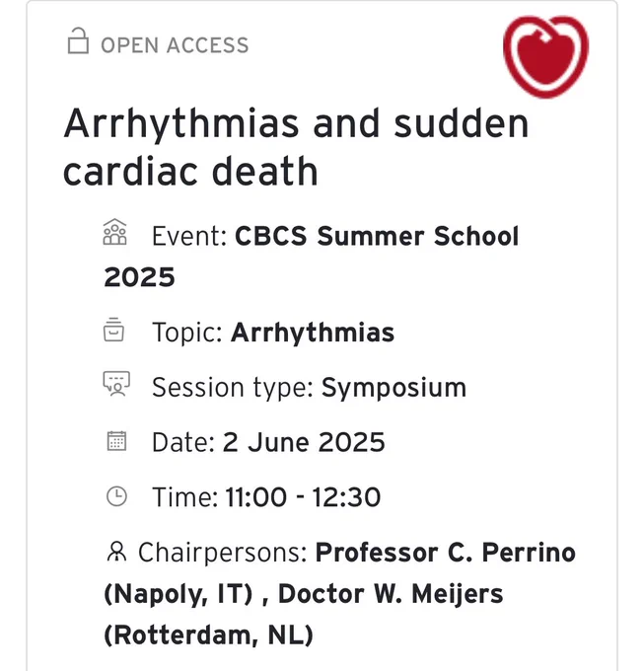Click the Chairpersons label text
The width and height of the screenshot is (644, 671).
click(x=223, y=553)
